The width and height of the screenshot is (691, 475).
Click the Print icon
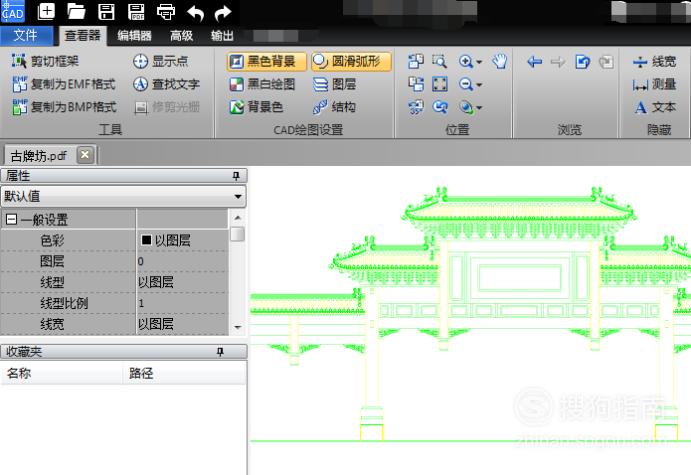click(x=166, y=11)
